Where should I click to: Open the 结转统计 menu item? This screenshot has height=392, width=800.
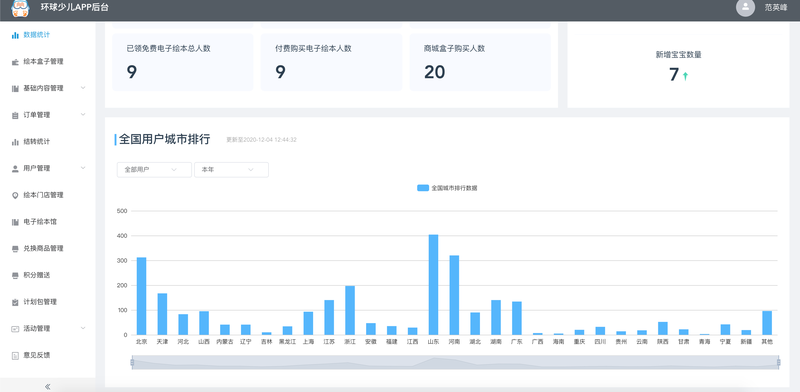pos(47,142)
